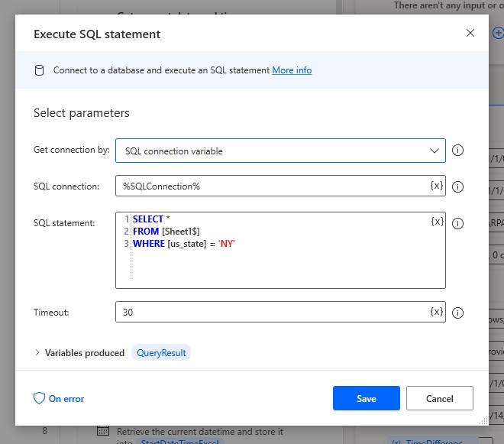
Task: Click info icon beside SQL statement editor
Action: 457,223
